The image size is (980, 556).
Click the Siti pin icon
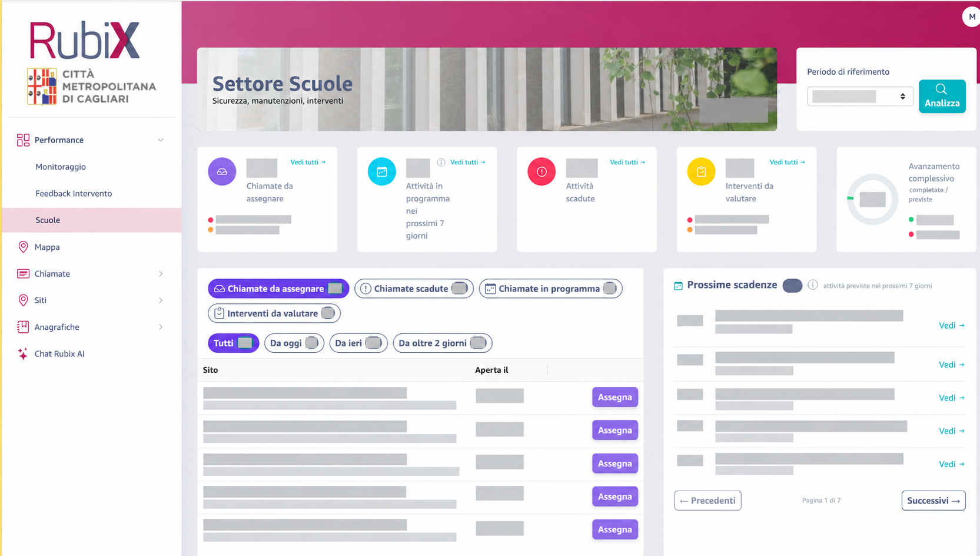point(23,300)
